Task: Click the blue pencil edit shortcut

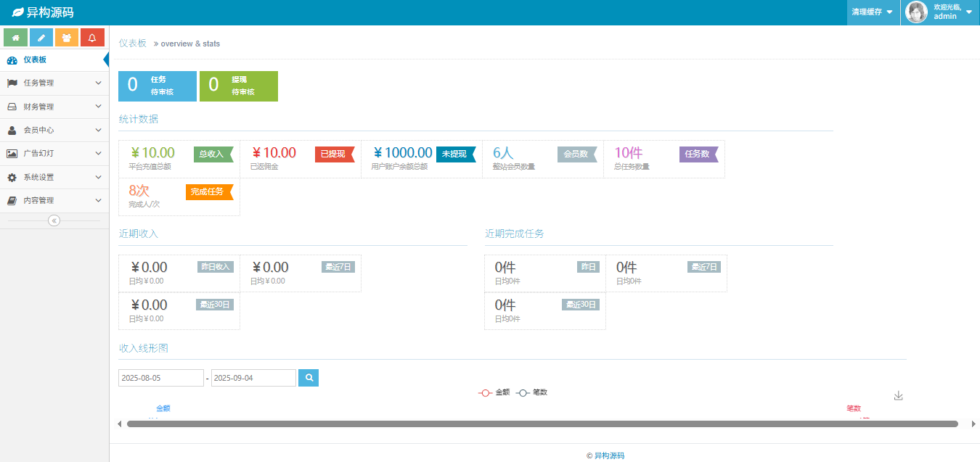Action: click(41, 38)
